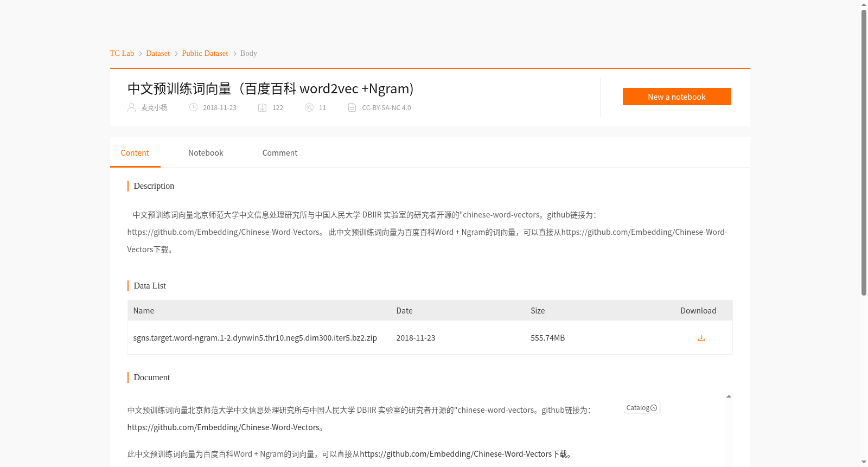Select the sgns.target.word-ngram file name
The image size is (868, 467).
point(255,338)
